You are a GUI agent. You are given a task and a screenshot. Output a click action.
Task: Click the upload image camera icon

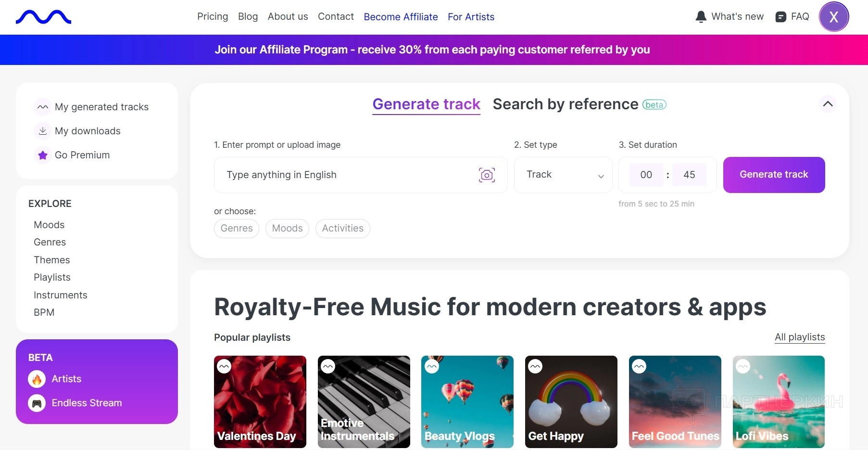(487, 175)
